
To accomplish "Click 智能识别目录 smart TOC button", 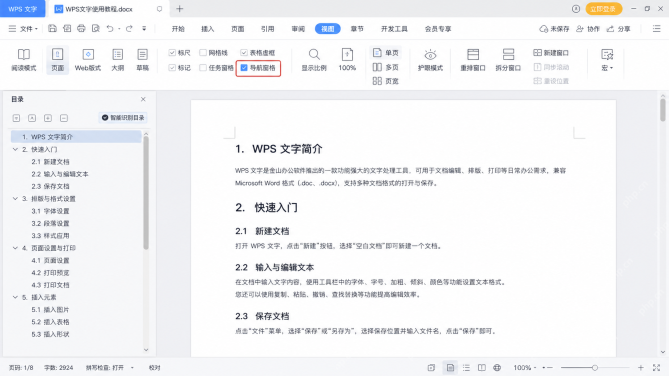I will [123, 117].
